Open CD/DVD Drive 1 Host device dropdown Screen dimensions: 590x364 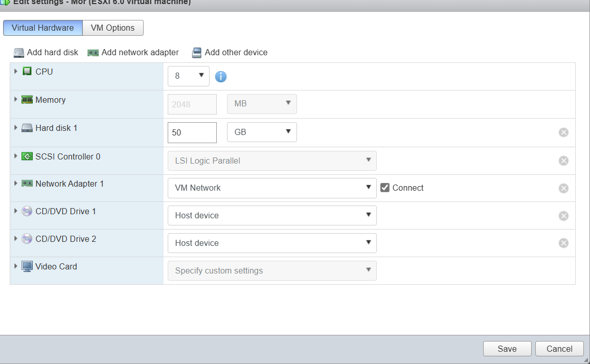272,215
